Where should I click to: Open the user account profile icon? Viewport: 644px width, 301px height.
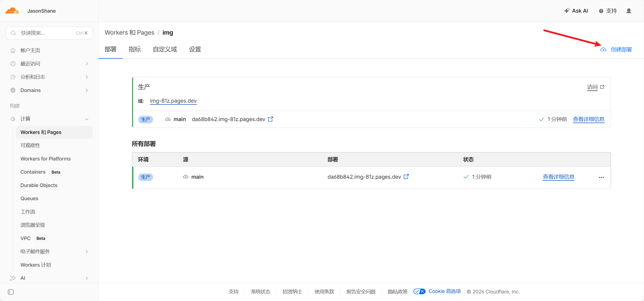(x=629, y=11)
